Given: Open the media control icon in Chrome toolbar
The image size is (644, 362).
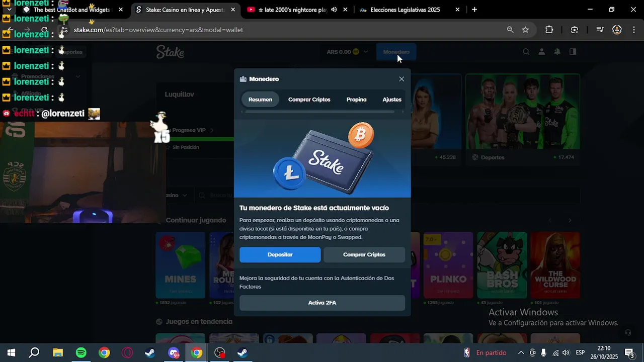Looking at the screenshot, I should pos(599,30).
